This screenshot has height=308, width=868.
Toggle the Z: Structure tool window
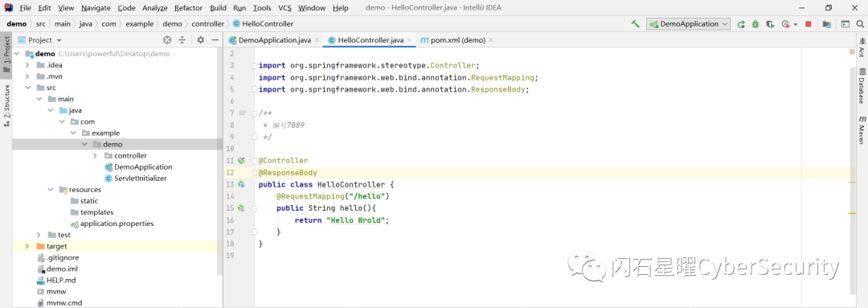[x=6, y=106]
